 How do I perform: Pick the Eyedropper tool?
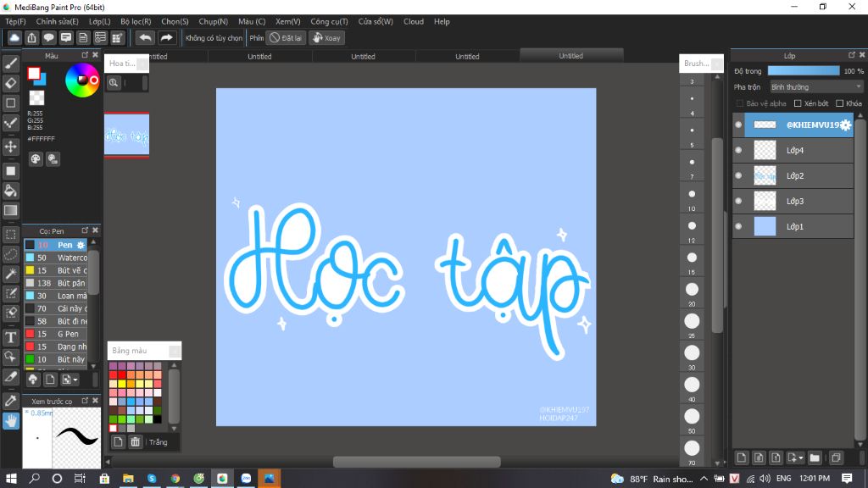point(10,401)
